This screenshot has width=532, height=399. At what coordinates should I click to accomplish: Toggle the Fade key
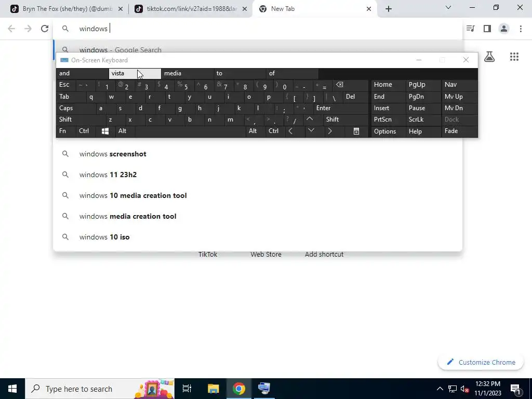(459, 131)
